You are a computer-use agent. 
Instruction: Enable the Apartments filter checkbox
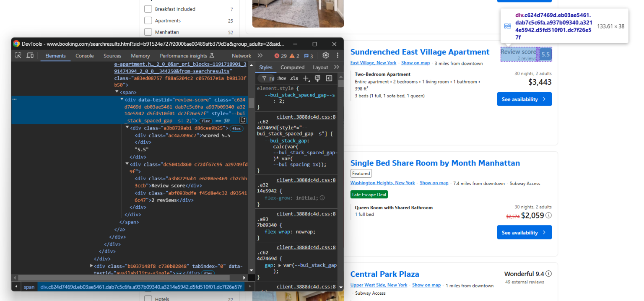(148, 20)
